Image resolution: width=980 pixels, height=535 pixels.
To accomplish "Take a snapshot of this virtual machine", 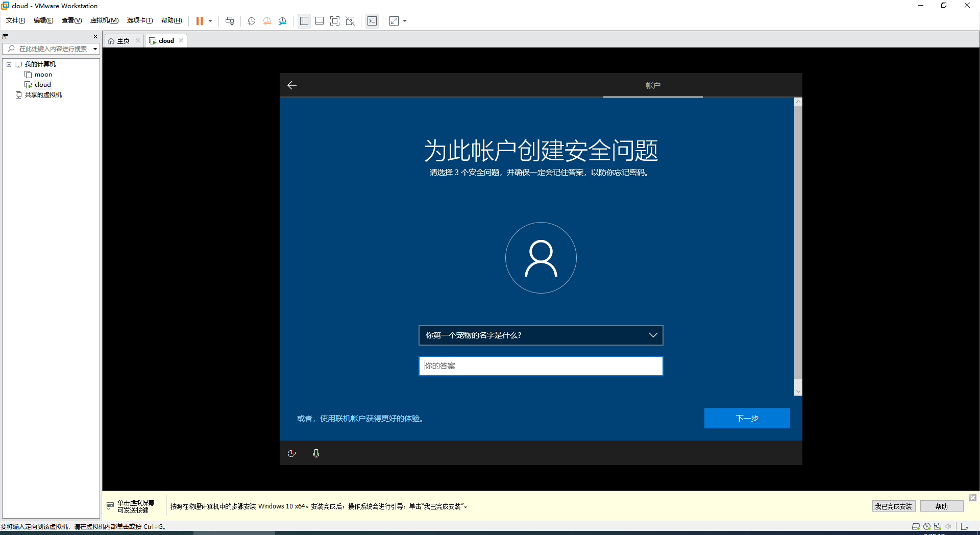I will pos(252,21).
